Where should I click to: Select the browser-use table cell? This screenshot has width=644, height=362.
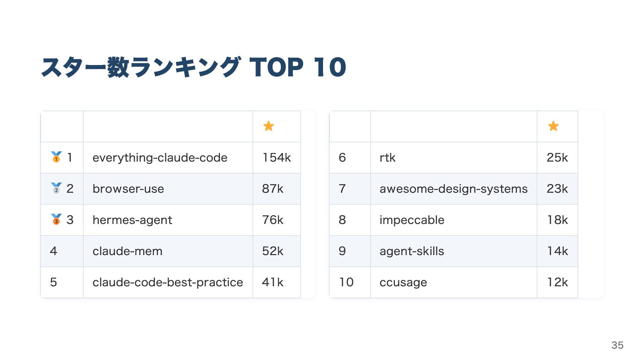click(x=128, y=189)
